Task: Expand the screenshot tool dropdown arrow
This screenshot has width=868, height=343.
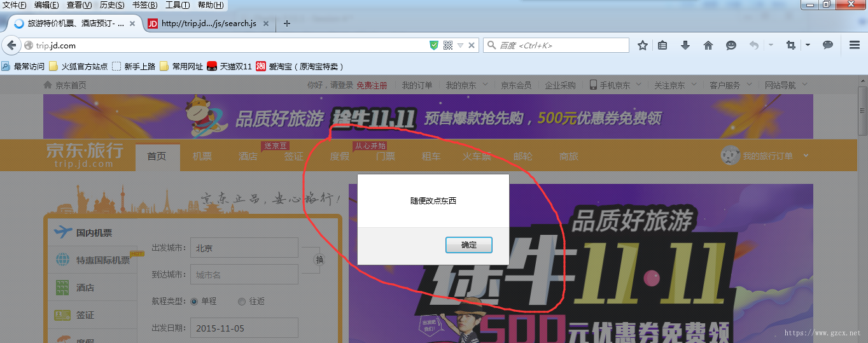Action: (808, 45)
